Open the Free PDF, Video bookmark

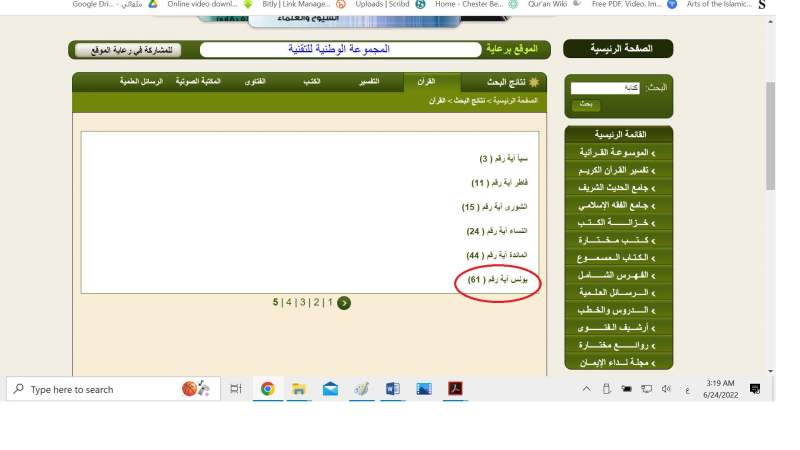[634, 4]
